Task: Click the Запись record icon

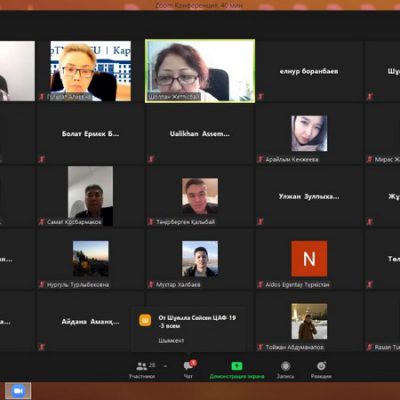Action: pos(285,366)
